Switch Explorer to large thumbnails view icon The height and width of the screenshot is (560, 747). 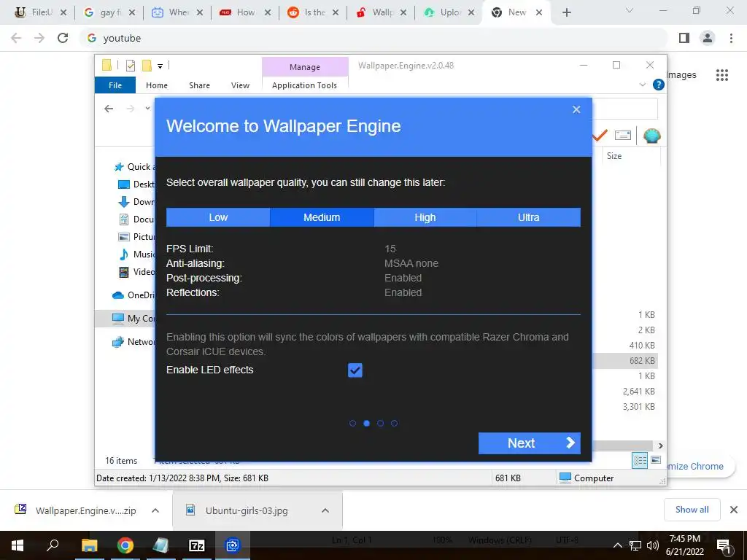pyautogui.click(x=656, y=460)
